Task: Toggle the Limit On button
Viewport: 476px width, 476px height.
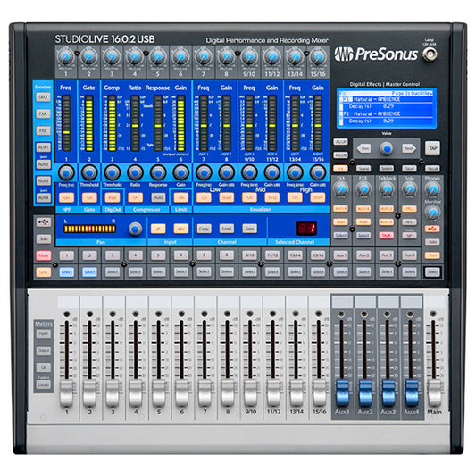Action: [181, 197]
